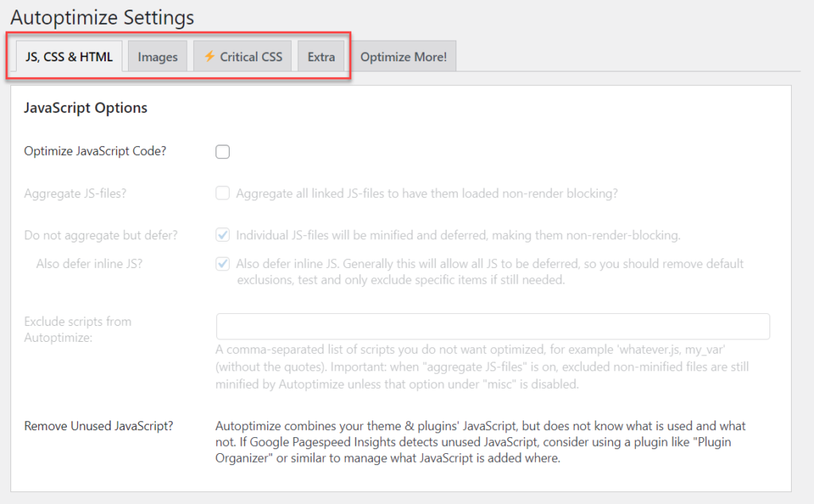This screenshot has height=504, width=814.
Task: Click the Remove Unused JavaScript? label
Action: point(99,426)
